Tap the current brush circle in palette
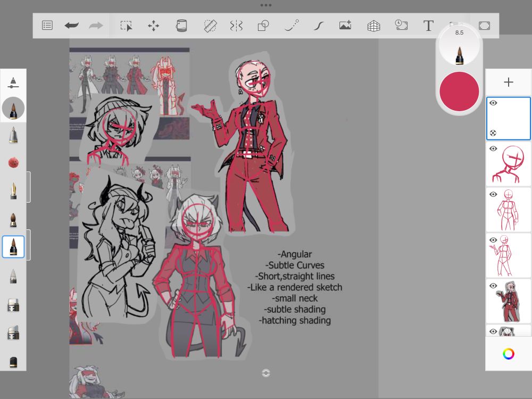This screenshot has width=532, height=399. pyautogui.click(x=13, y=108)
